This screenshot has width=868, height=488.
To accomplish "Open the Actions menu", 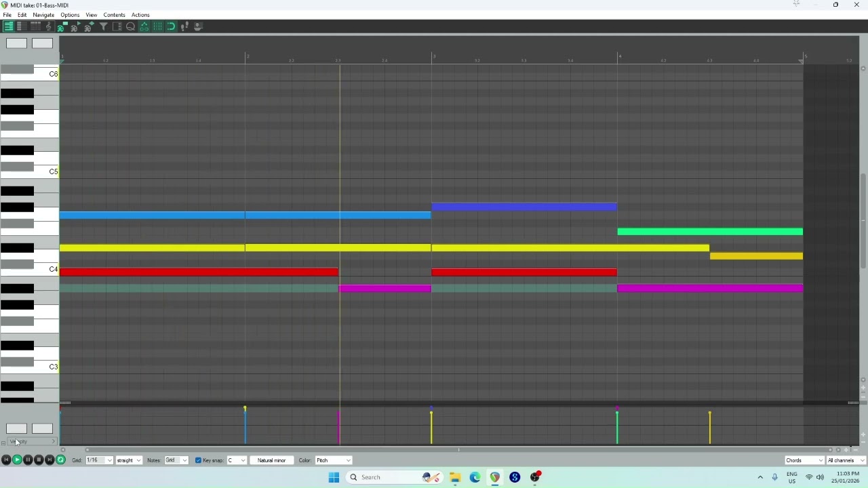I will coord(140,15).
